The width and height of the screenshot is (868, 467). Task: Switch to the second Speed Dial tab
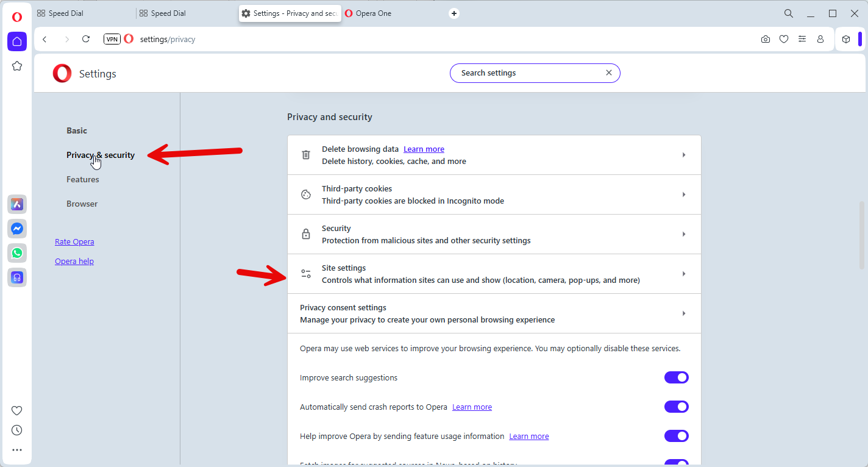coord(187,13)
